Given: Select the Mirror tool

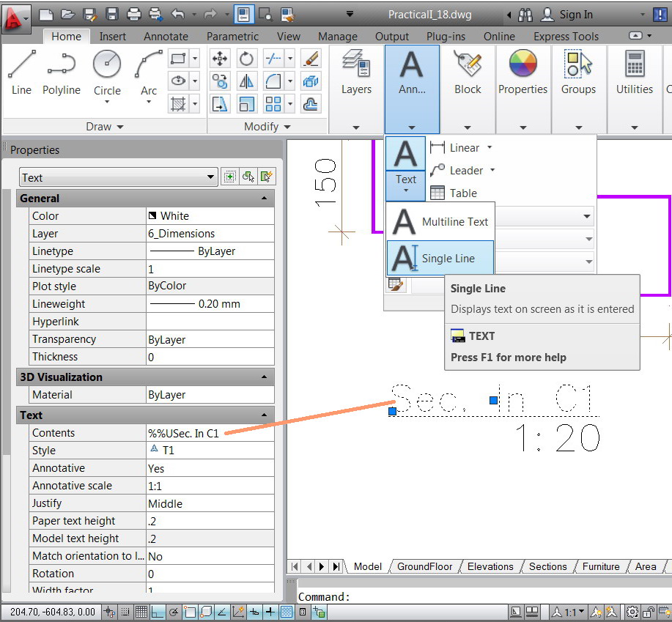Looking at the screenshot, I should coord(247,81).
